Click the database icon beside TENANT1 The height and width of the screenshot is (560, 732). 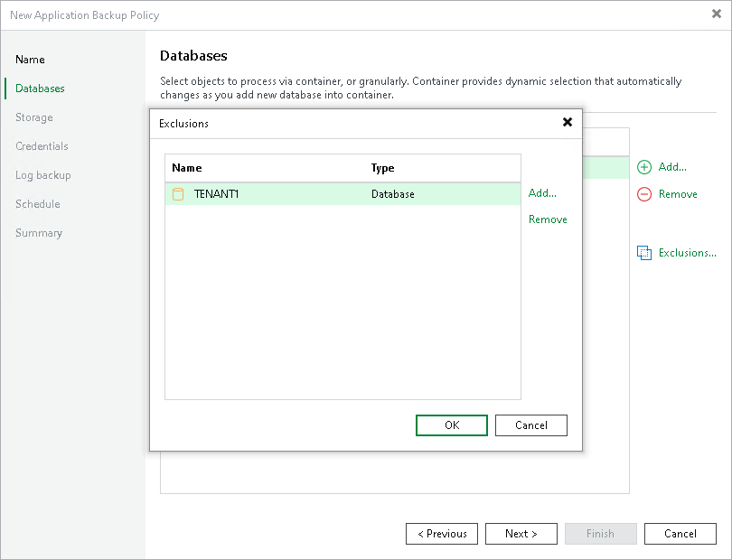pyautogui.click(x=178, y=193)
